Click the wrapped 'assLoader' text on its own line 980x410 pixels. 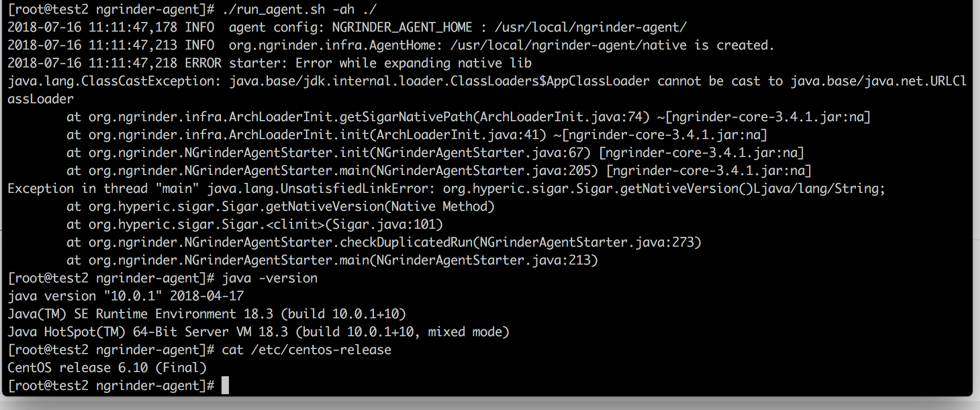coord(41,99)
